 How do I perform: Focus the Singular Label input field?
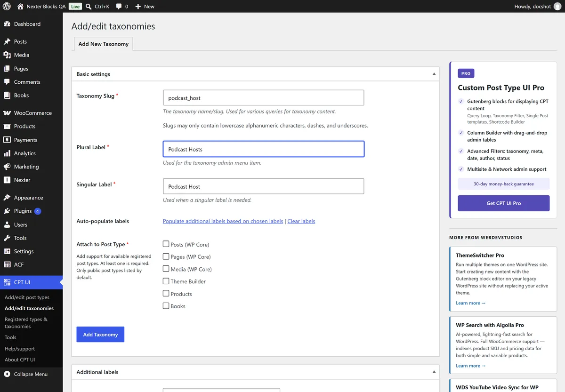pos(263,186)
